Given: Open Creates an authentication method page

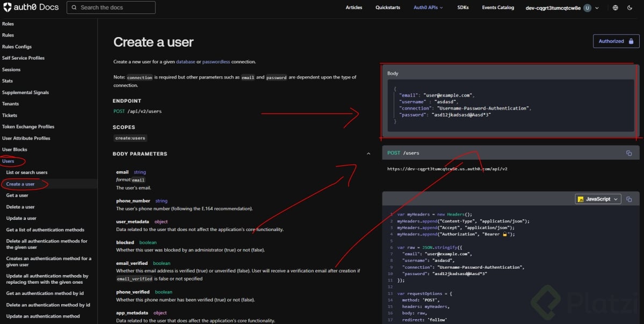Looking at the screenshot, I should click(x=48, y=262).
